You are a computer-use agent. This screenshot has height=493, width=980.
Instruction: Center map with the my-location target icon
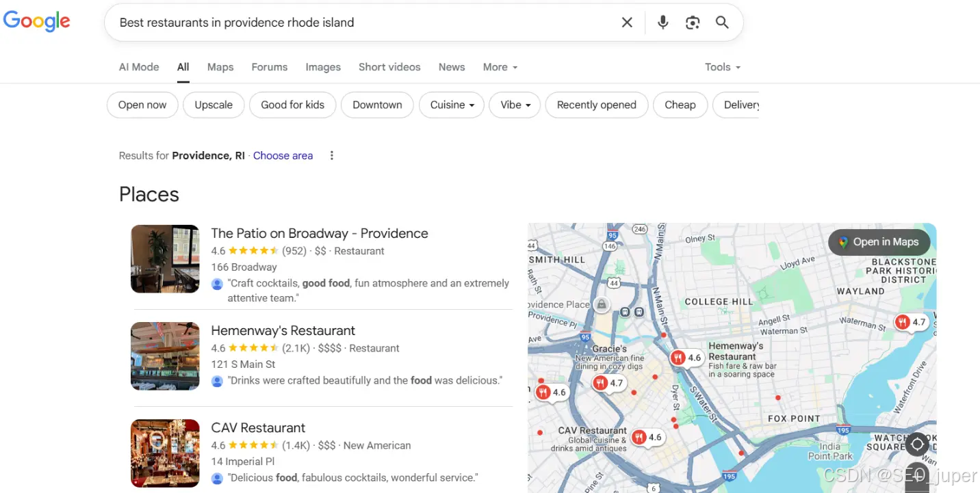coord(918,444)
